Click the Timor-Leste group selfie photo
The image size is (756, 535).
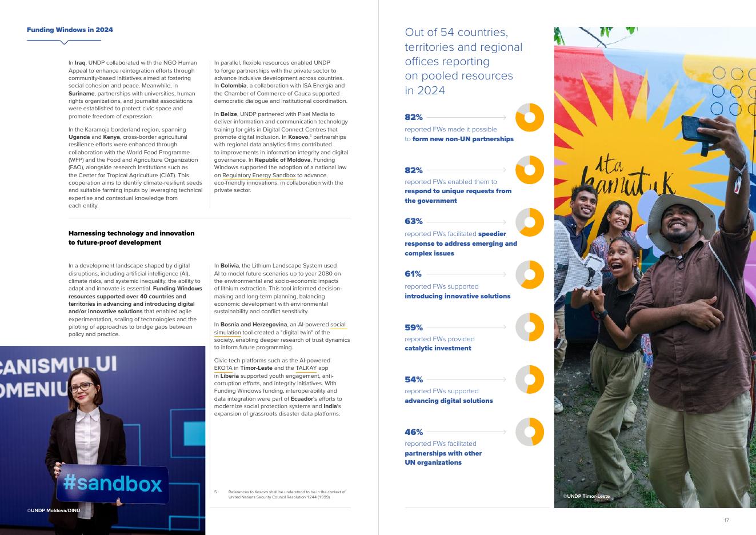point(655,267)
